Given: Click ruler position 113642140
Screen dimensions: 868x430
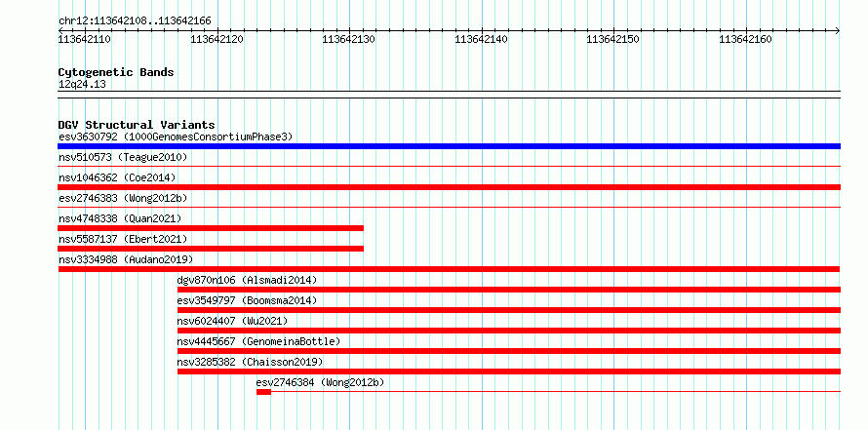Looking at the screenshot, I should (x=481, y=39).
